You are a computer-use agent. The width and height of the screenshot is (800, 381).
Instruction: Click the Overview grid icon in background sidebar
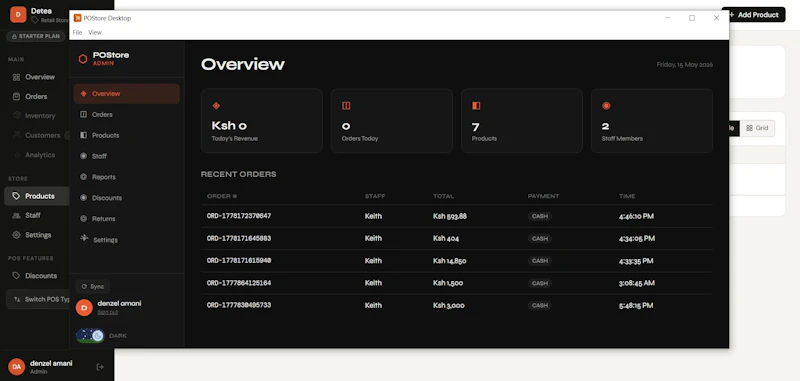[x=16, y=77]
